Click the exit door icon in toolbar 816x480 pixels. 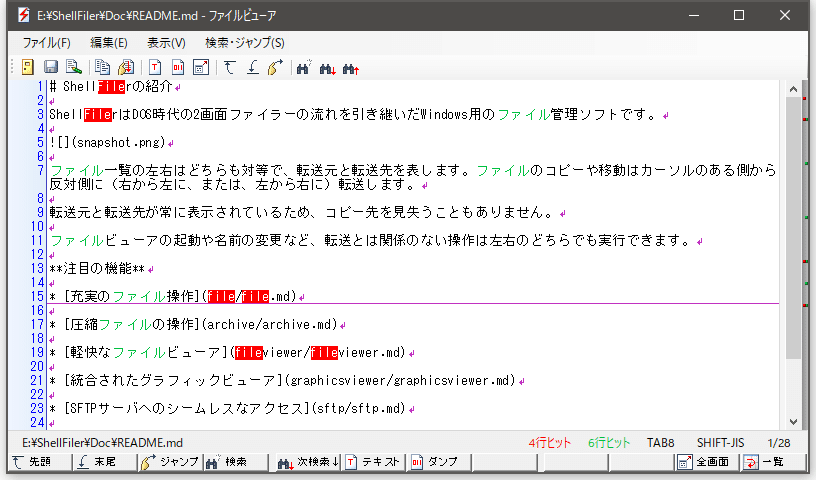(x=28, y=67)
